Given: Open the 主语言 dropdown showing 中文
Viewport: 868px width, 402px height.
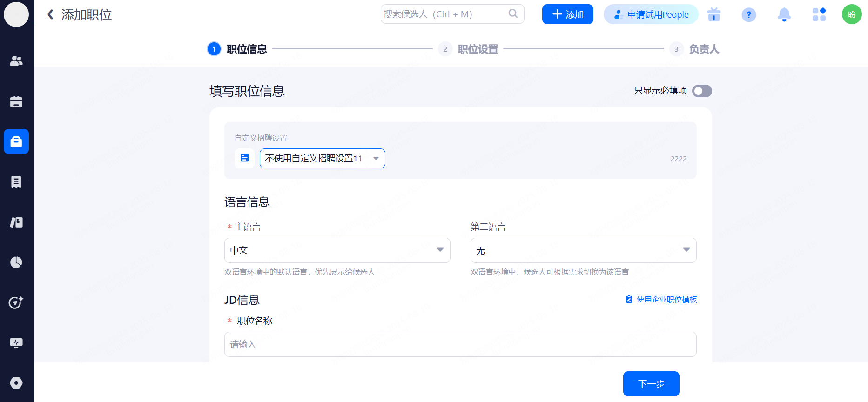Looking at the screenshot, I should (337, 250).
